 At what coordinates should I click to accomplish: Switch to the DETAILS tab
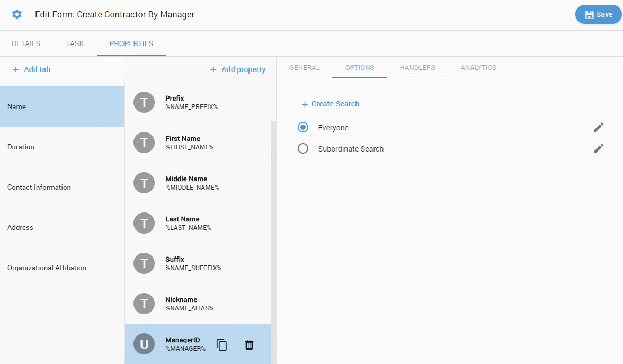pyautogui.click(x=26, y=43)
